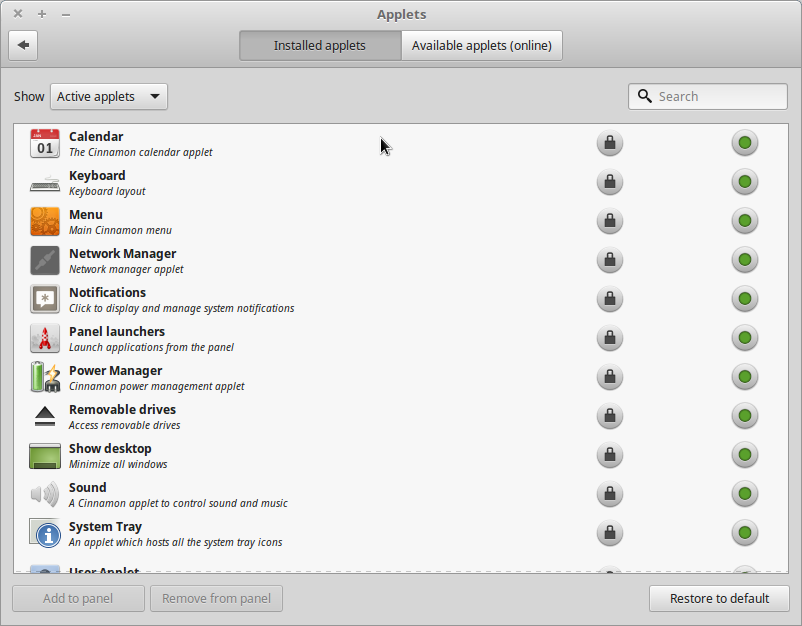Viewport: 802px width, 626px height.
Task: Select the Power Manager battery icon
Action: tap(45, 377)
